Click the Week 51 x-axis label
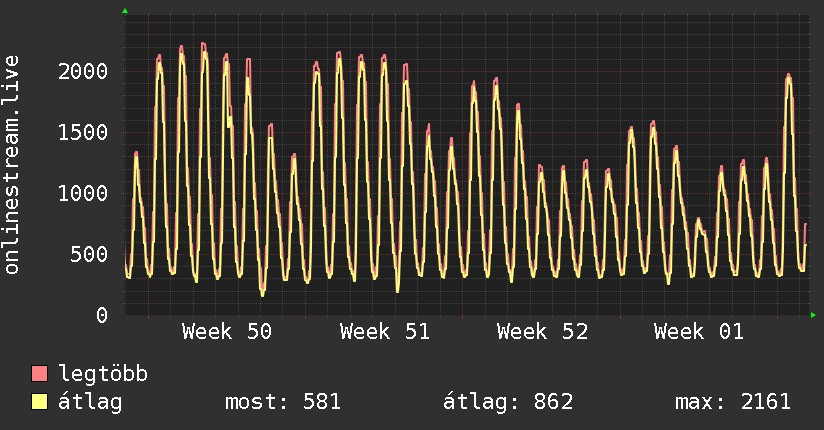Image resolution: width=824 pixels, height=430 pixels. 385,332
